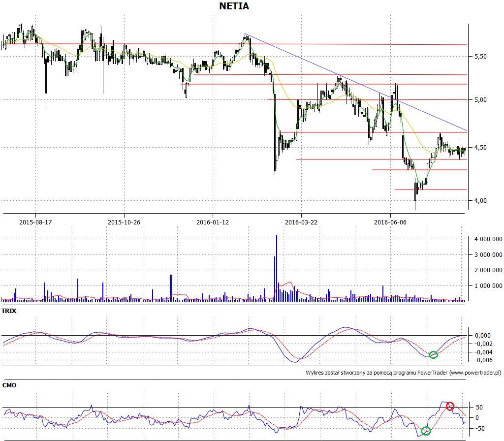504x441 pixels.
Task: Click the 4 000 000 volume label
Action: 488,239
